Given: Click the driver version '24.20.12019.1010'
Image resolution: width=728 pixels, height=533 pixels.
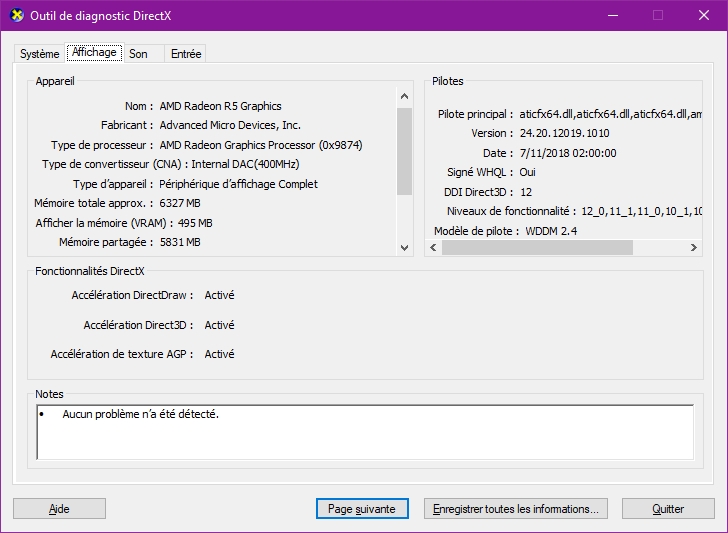Looking at the screenshot, I should (565, 133).
